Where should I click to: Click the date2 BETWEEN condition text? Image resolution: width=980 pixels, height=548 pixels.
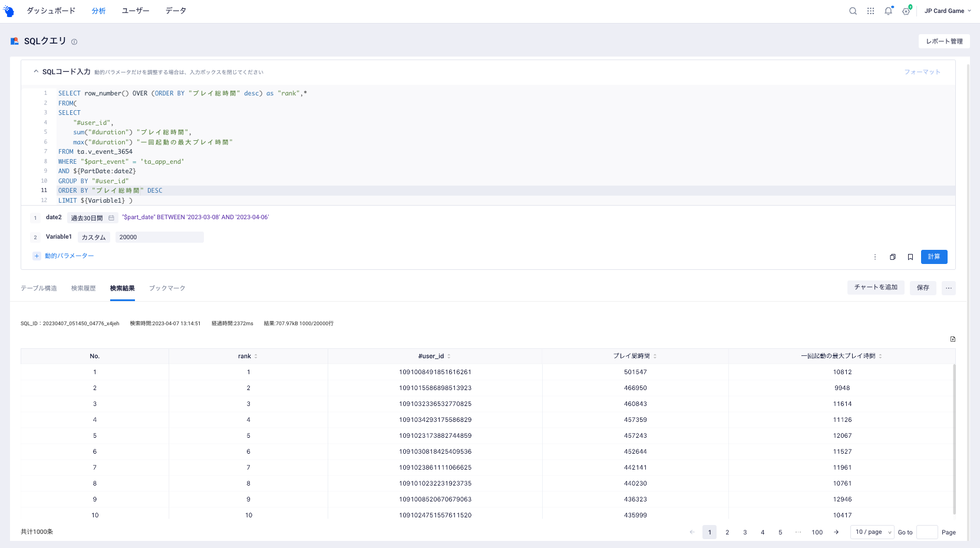(195, 217)
